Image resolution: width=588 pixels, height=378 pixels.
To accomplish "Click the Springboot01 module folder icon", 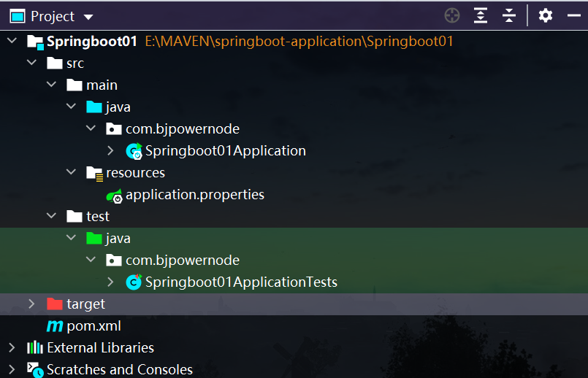I will [35, 42].
